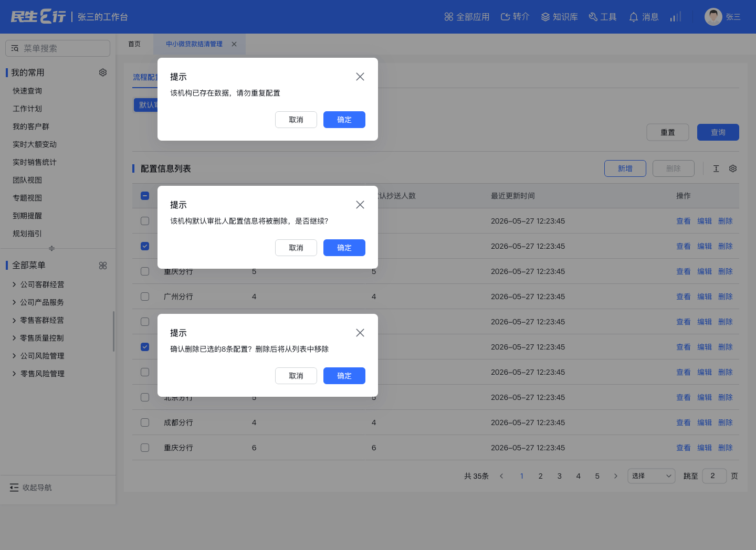Click the 我的常用 settings gear
The height and width of the screenshot is (550, 756).
point(103,72)
